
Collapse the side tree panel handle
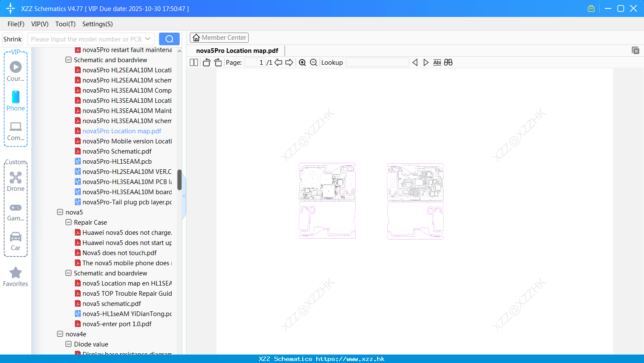tap(184, 196)
